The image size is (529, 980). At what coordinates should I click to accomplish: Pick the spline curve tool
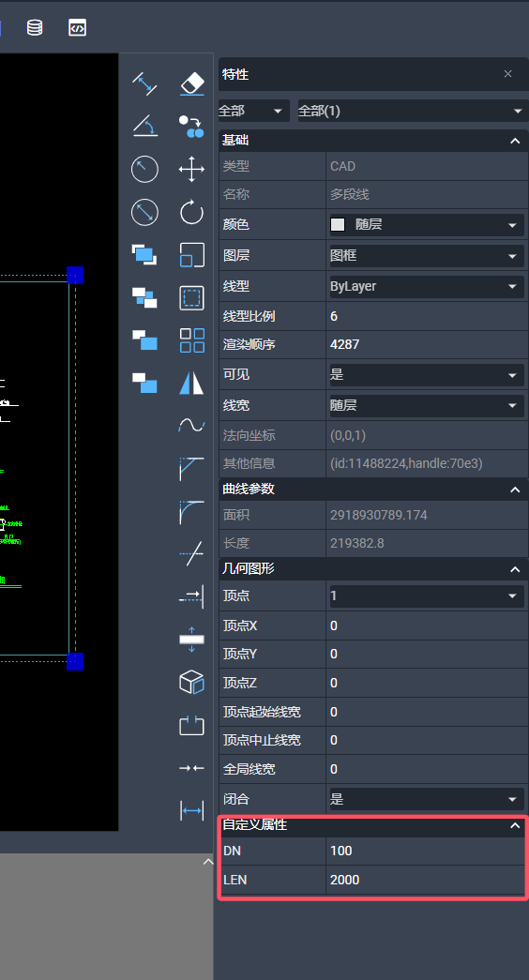click(x=192, y=425)
